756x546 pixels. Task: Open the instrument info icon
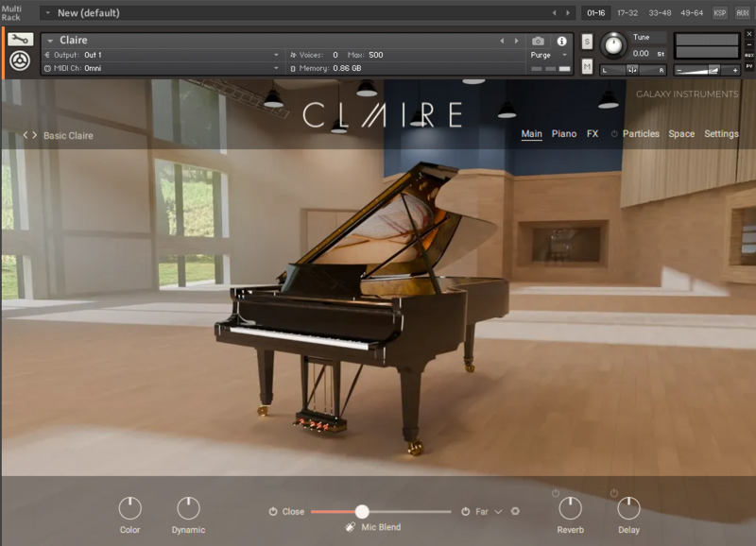[x=561, y=41]
